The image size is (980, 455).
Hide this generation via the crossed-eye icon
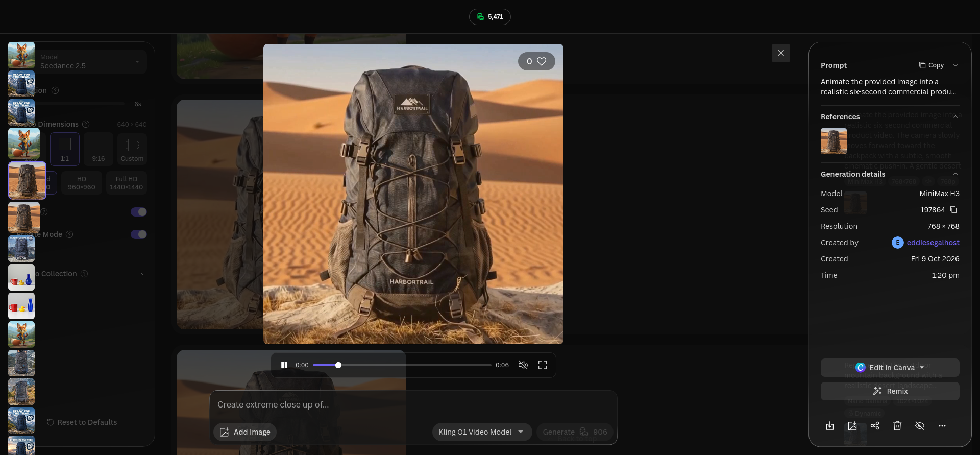[920, 426]
